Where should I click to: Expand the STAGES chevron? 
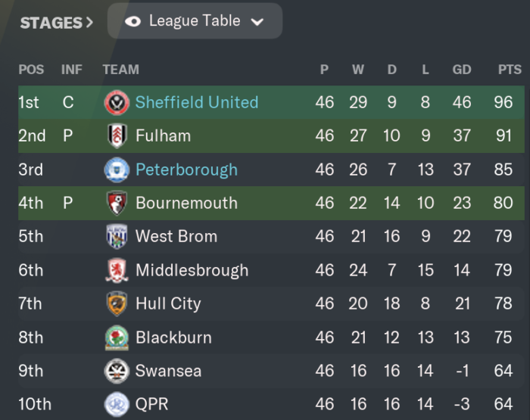point(89,23)
